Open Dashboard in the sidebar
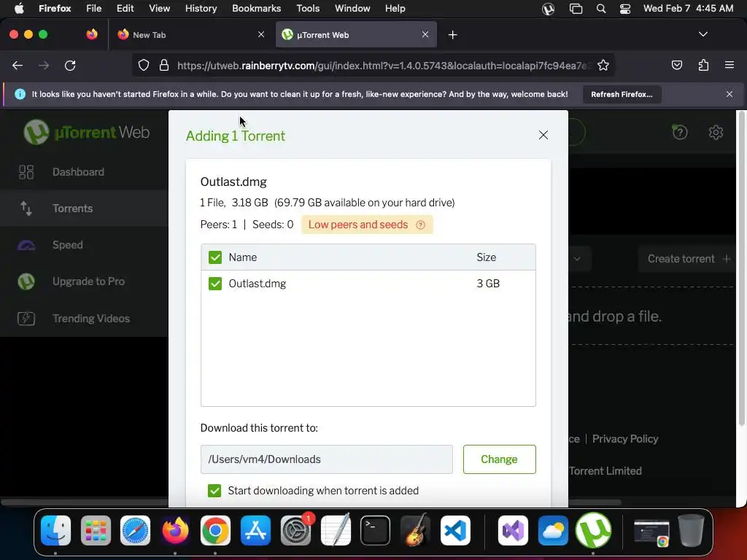This screenshot has height=560, width=747. pyautogui.click(x=84, y=172)
